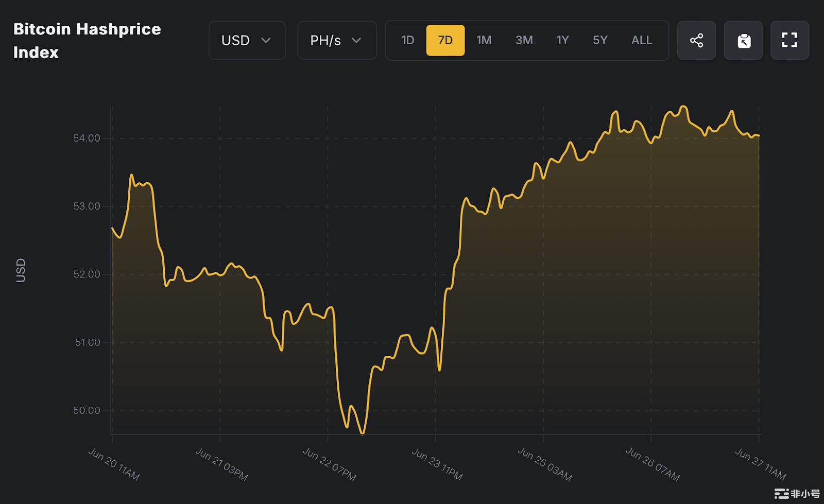
Task: Open the USD currency dropdown
Action: [247, 40]
